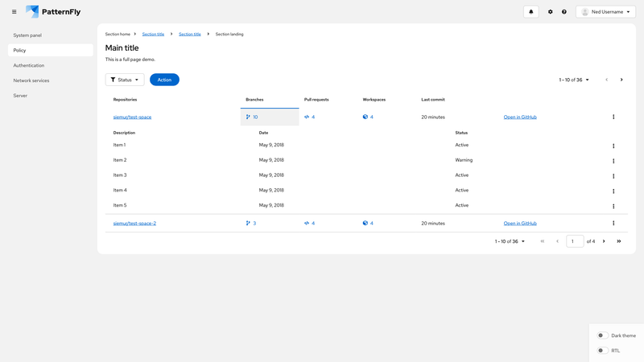Click workspaces count for siemur/test-space
The width and height of the screenshot is (644, 362).
click(x=368, y=117)
